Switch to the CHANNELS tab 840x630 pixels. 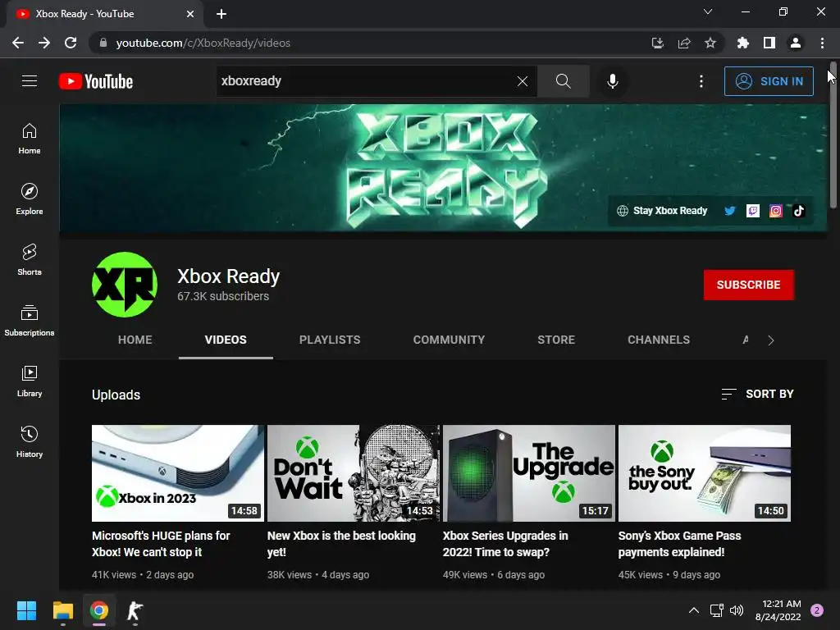(659, 340)
